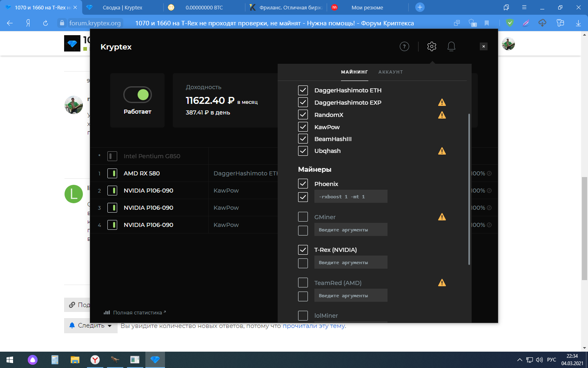Edit the Phoenix arguments field -rxboost
The image size is (588, 368).
(351, 197)
